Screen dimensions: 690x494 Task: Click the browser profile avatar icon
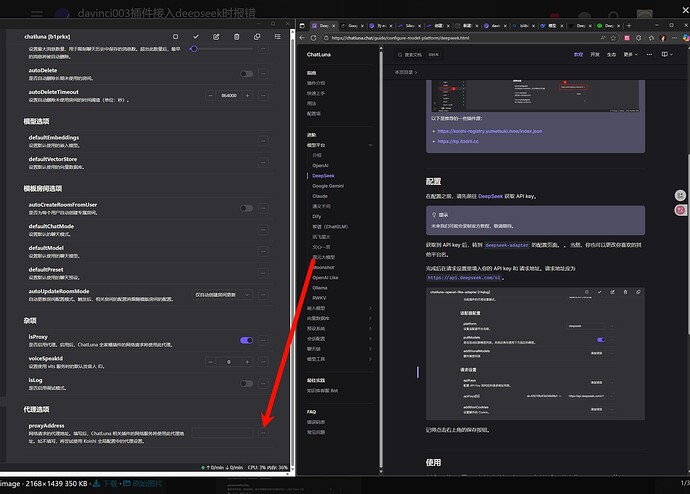click(663, 38)
